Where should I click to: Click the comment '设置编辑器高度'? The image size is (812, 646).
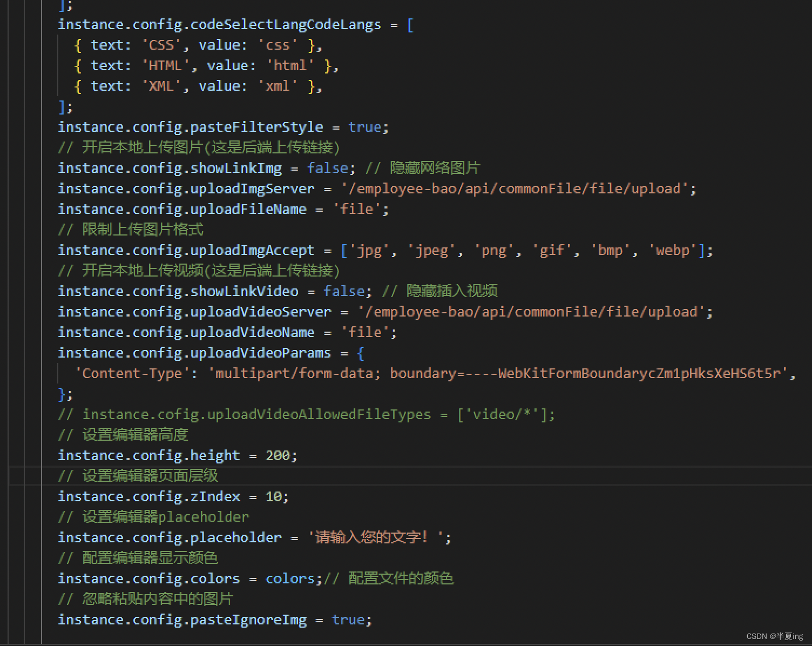[123, 435]
